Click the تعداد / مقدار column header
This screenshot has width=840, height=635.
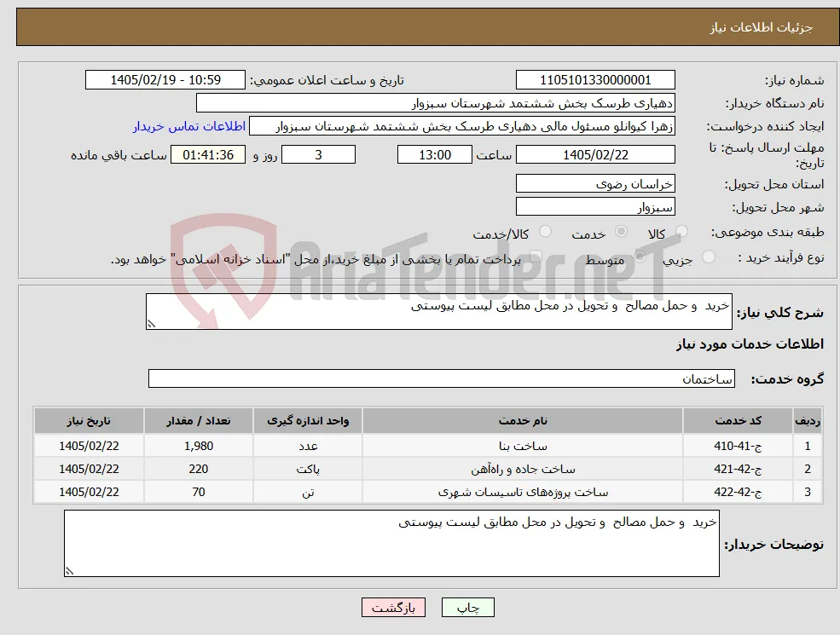click(x=198, y=421)
